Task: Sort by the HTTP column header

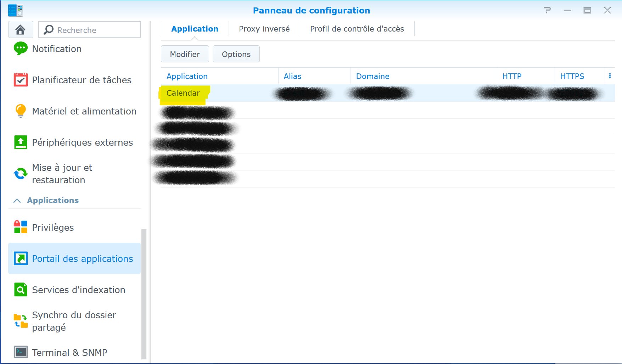Action: [526, 76]
